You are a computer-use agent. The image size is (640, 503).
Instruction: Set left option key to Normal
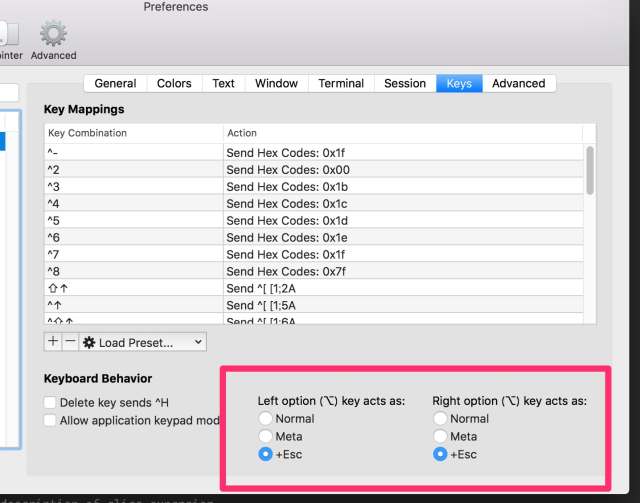pos(266,419)
